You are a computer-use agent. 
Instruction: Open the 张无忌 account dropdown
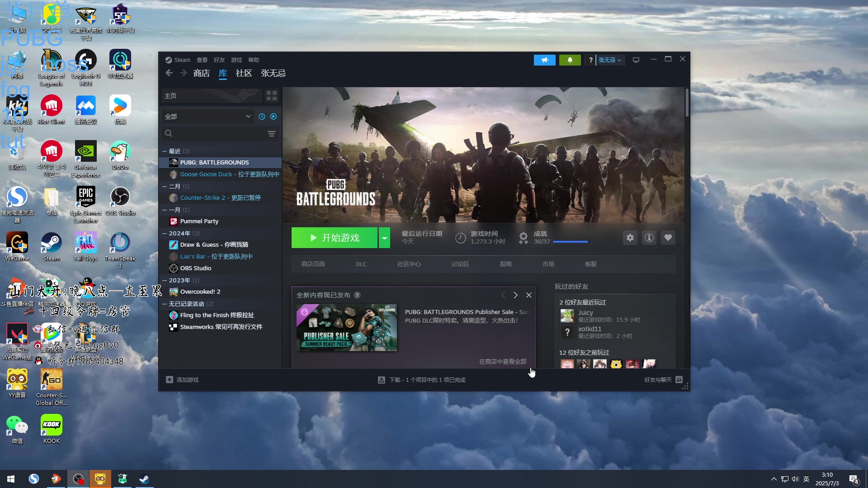click(x=610, y=60)
